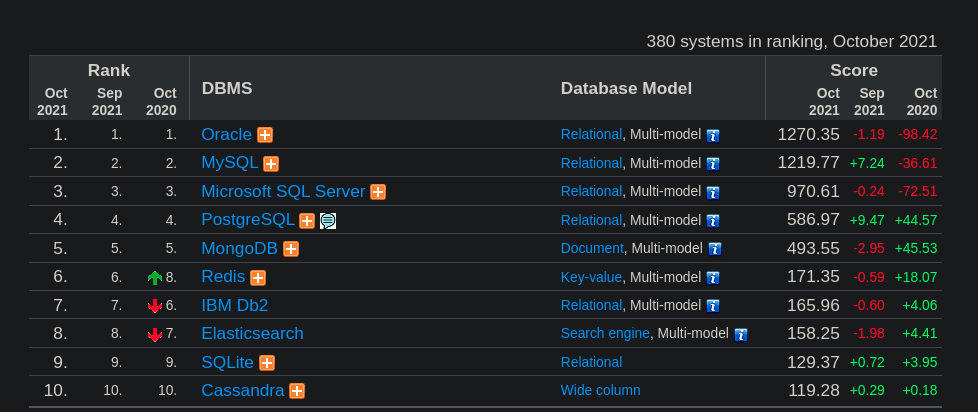The image size is (978, 412).
Task: Select Cassandra's score 119.28
Action: (x=813, y=391)
